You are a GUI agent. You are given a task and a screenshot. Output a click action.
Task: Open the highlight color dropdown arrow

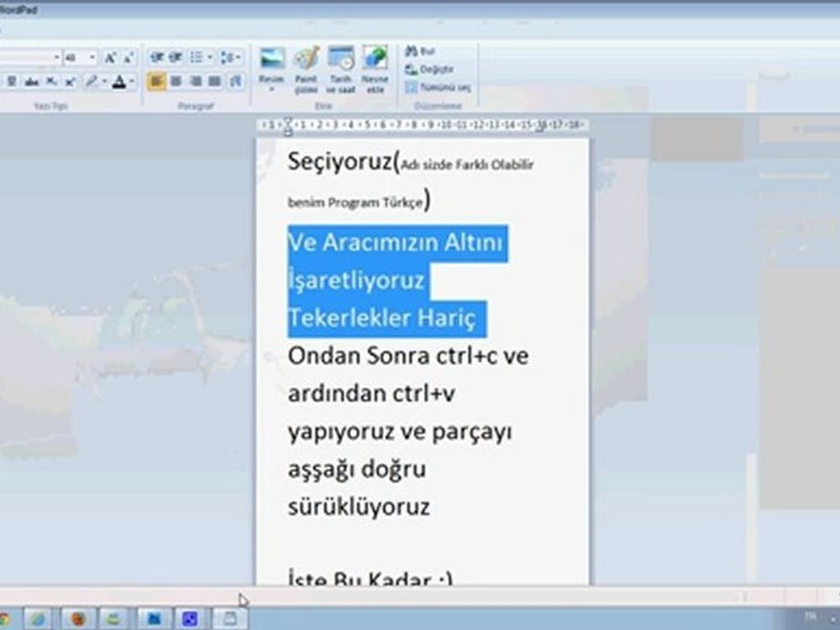click(x=104, y=82)
